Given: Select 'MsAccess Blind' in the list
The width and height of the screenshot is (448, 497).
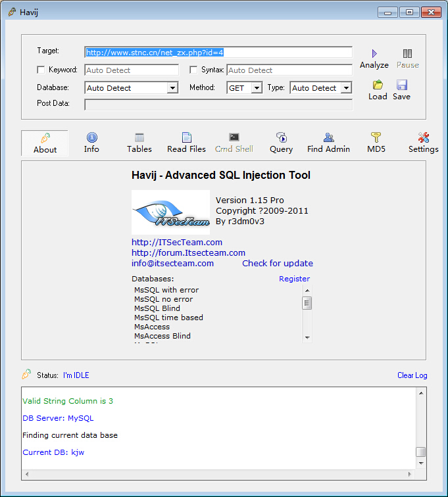Looking at the screenshot, I should click(162, 336).
